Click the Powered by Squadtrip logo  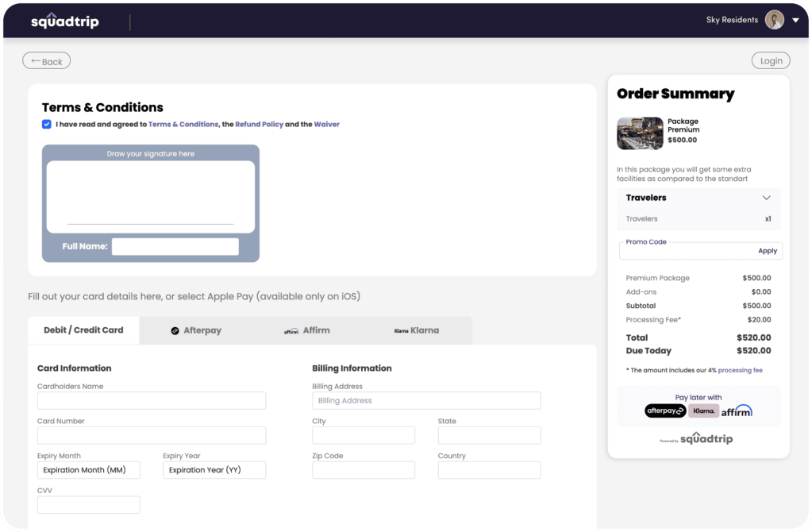(x=698, y=439)
